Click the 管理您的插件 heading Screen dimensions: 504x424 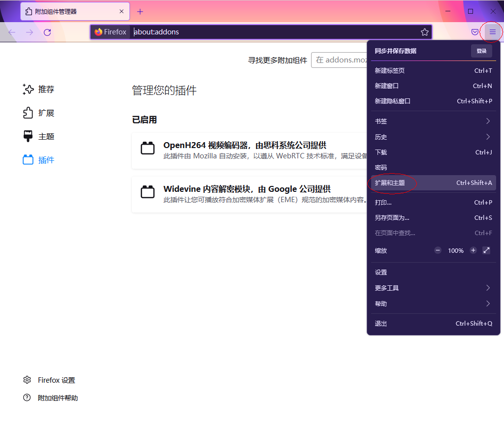click(x=164, y=91)
